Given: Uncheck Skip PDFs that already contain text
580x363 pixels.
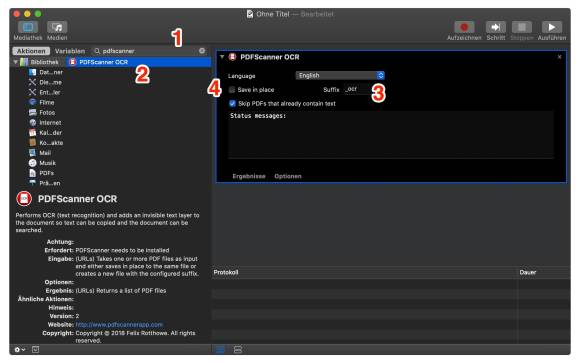Looking at the screenshot, I should 232,103.
